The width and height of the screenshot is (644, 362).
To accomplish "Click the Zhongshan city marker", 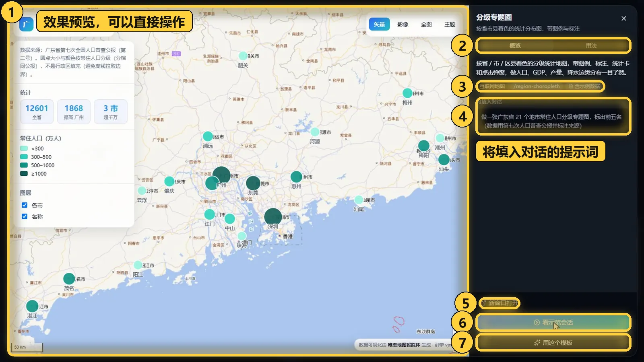I will click(230, 218).
